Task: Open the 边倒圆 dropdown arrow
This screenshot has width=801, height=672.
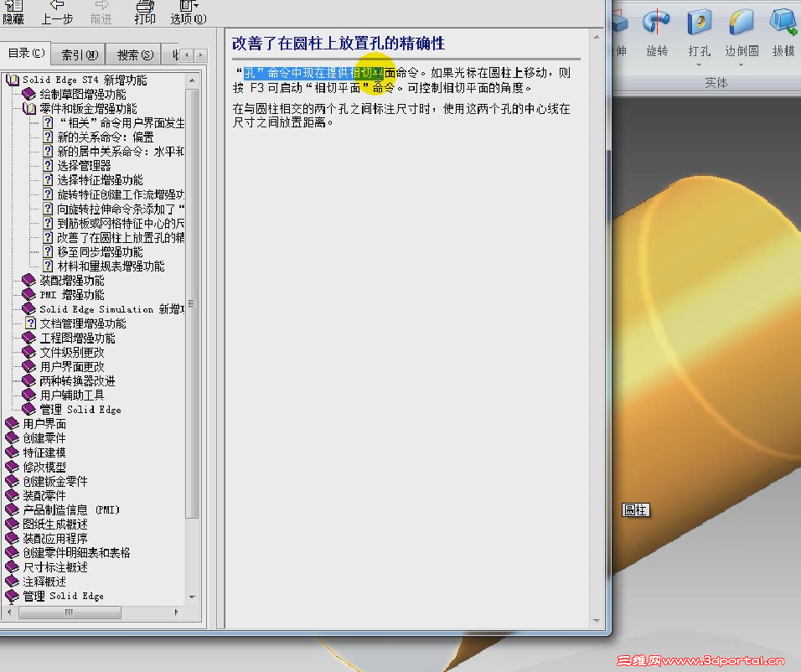Action: click(742, 65)
